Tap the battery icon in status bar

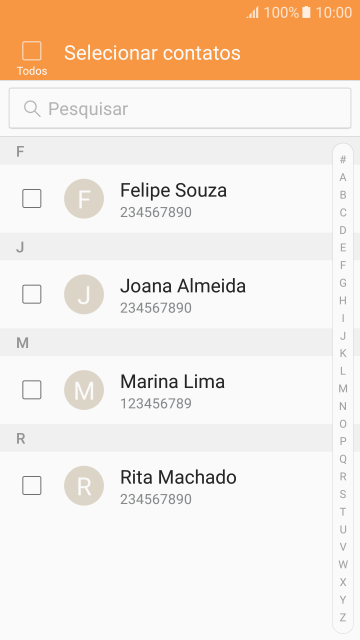point(306,12)
